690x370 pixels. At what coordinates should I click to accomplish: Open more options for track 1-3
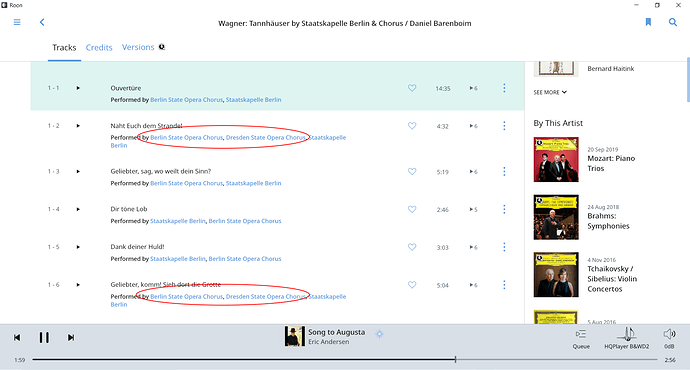[504, 172]
